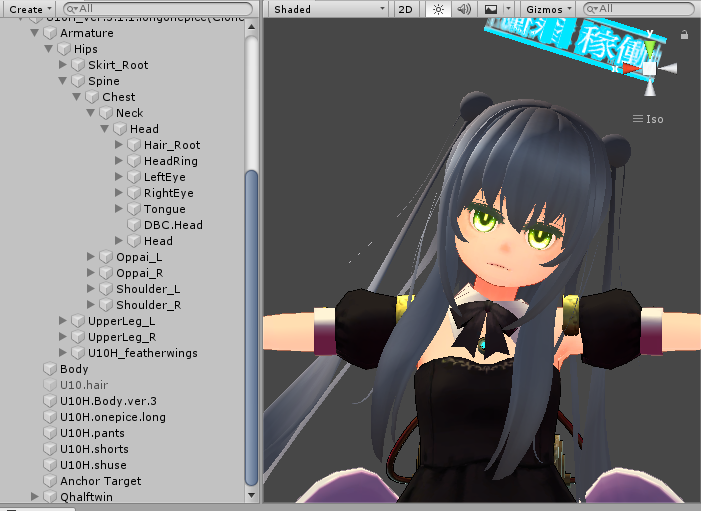The image size is (701, 511).
Task: Expand the LeftEye node
Action: [118, 177]
